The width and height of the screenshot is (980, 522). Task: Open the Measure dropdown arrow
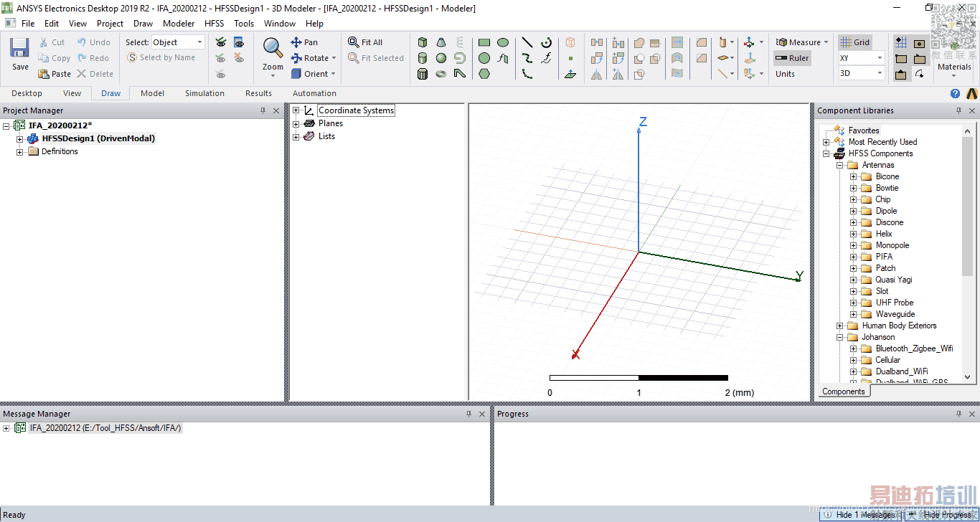pos(826,42)
